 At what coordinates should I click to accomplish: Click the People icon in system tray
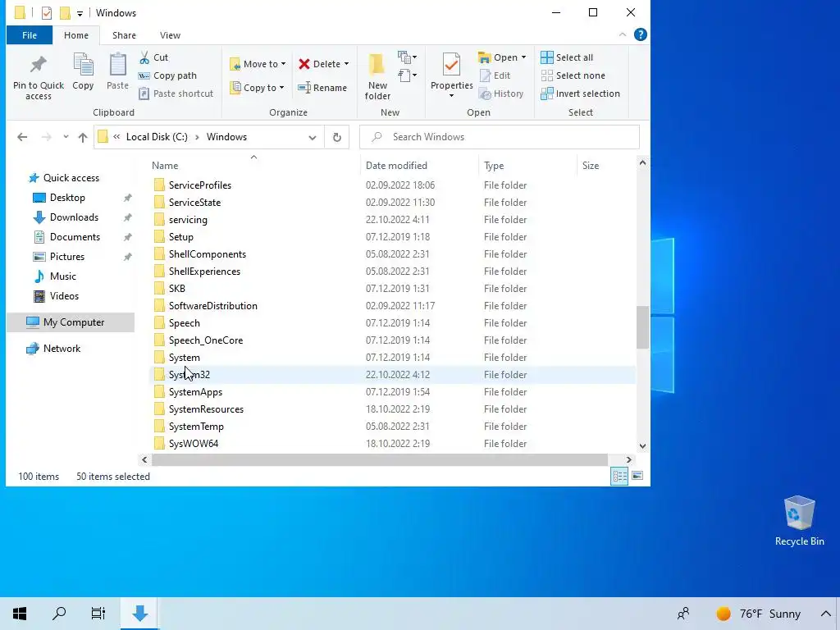tap(683, 614)
